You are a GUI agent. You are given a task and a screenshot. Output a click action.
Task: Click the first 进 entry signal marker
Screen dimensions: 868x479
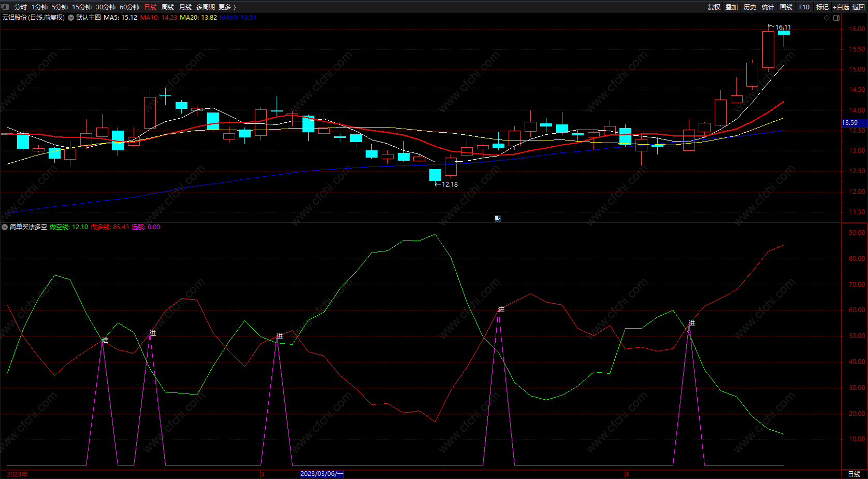105,340
